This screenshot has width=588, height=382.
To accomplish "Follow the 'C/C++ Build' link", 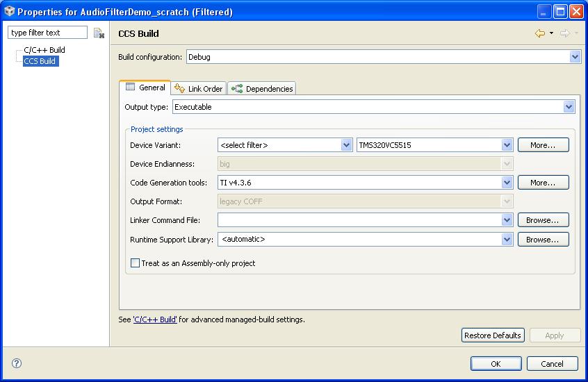I will 155,319.
